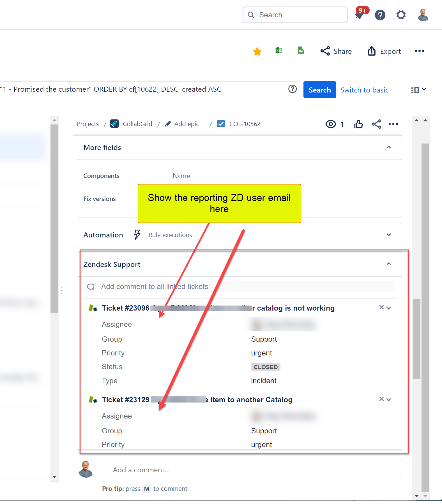Toggle watching this issue

tap(334, 124)
